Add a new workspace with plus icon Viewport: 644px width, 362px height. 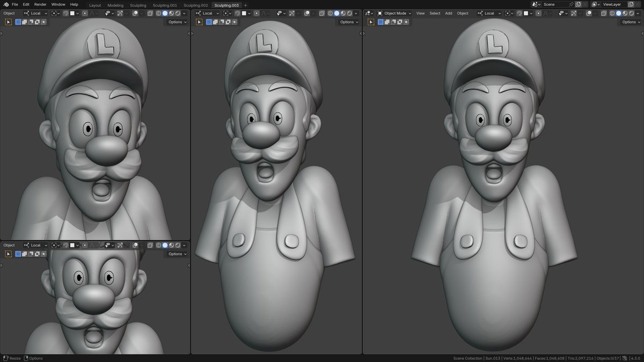tap(246, 5)
